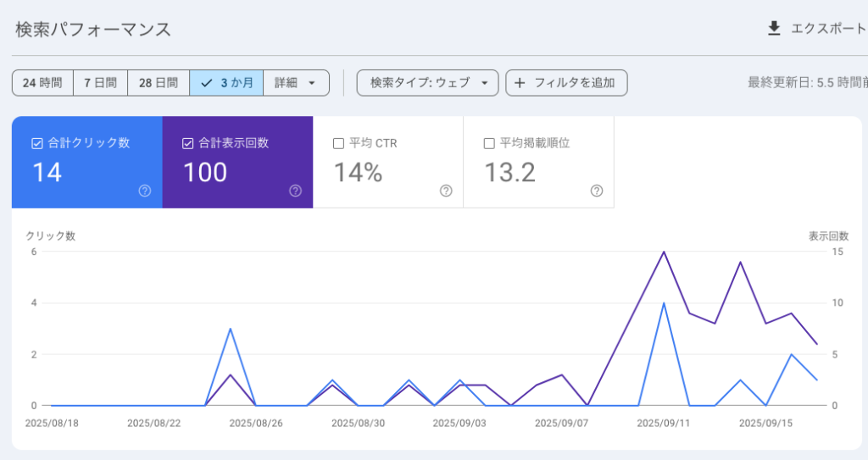Image resolution: width=868 pixels, height=460 pixels.
Task: Click the 2025/08/26 date label on chart axis
Action: [255, 422]
